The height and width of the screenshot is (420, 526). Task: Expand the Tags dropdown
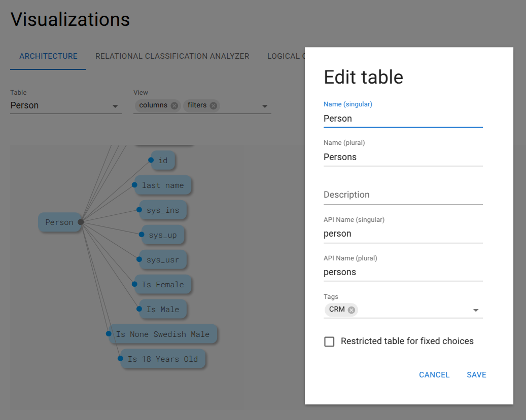[476, 310]
